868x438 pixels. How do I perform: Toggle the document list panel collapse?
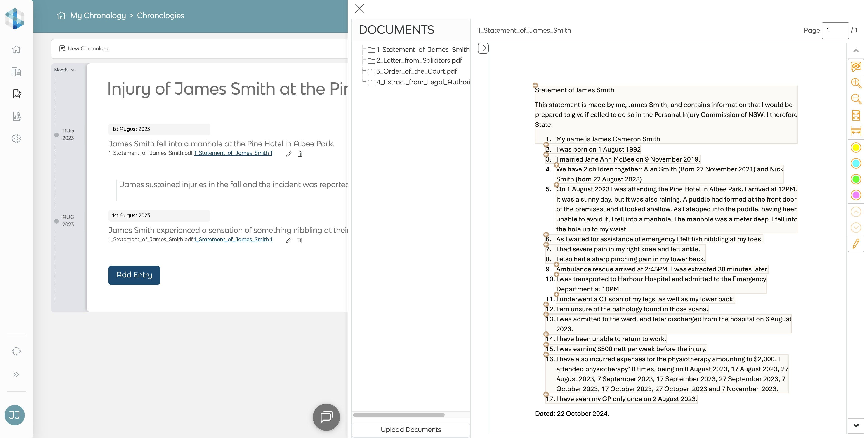[x=483, y=48]
